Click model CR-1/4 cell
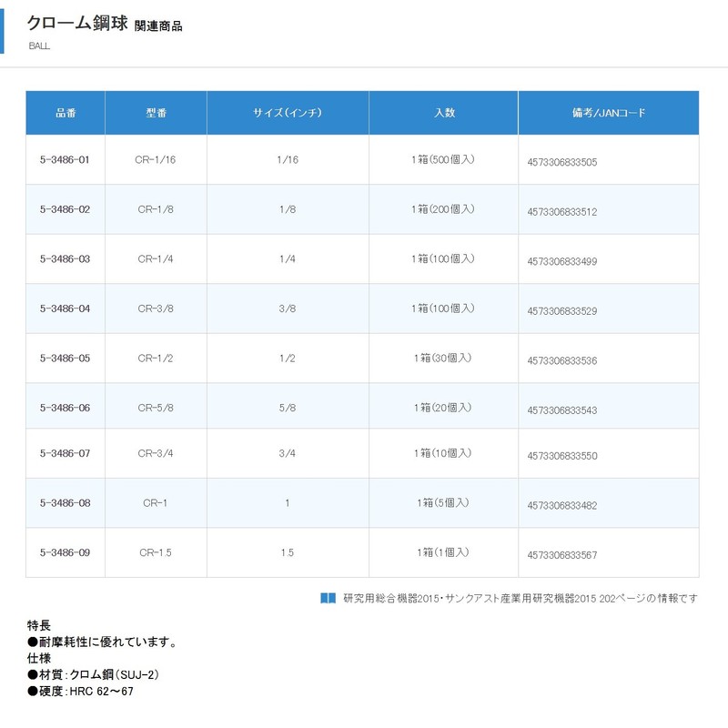The width and height of the screenshot is (728, 728). pos(157,259)
